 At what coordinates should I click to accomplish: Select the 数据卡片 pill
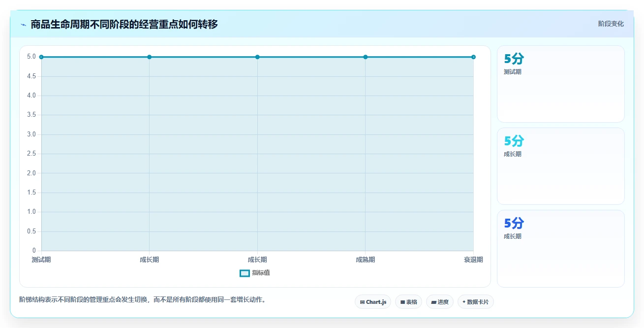pyautogui.click(x=475, y=302)
